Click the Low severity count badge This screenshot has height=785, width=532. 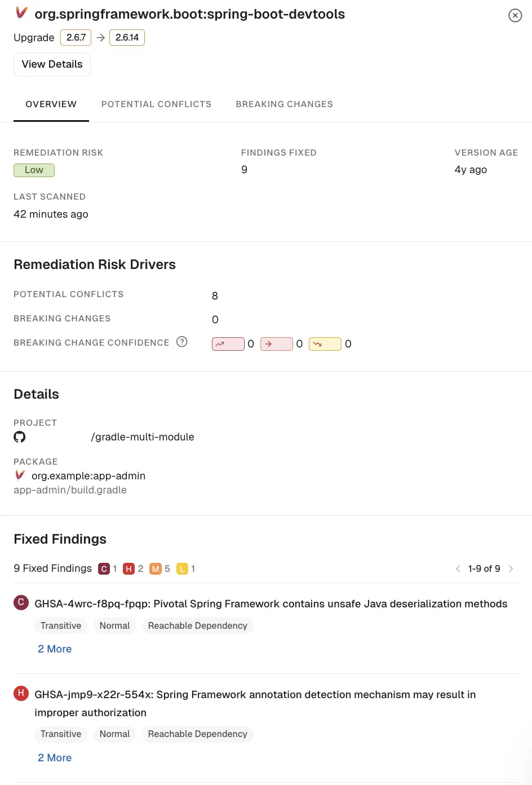point(182,569)
